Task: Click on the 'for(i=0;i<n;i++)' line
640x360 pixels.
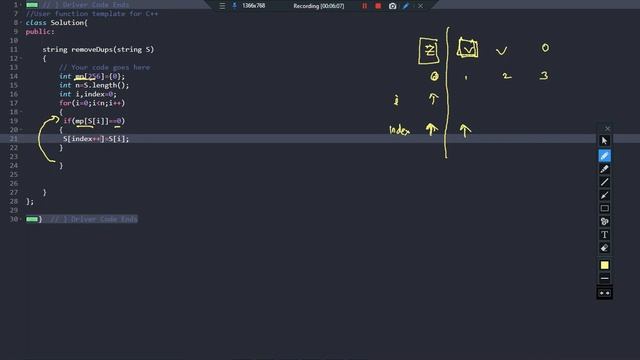Action: (92, 103)
